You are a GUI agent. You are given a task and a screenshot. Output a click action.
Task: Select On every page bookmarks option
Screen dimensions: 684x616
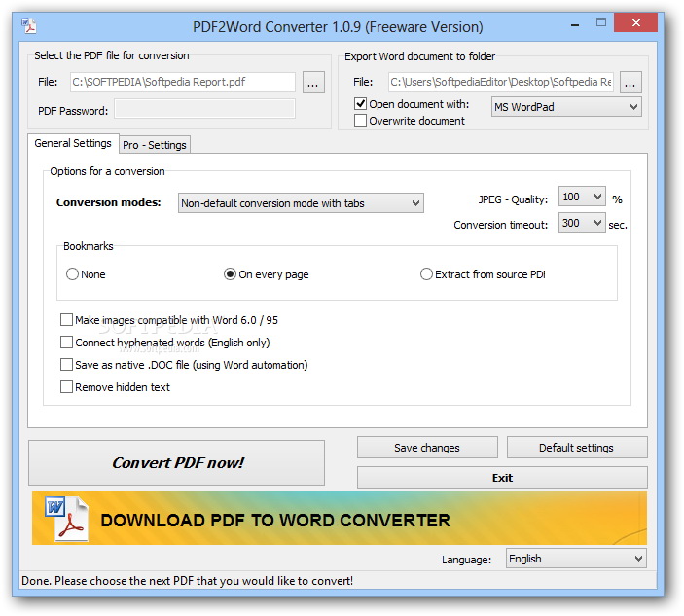pos(230,274)
